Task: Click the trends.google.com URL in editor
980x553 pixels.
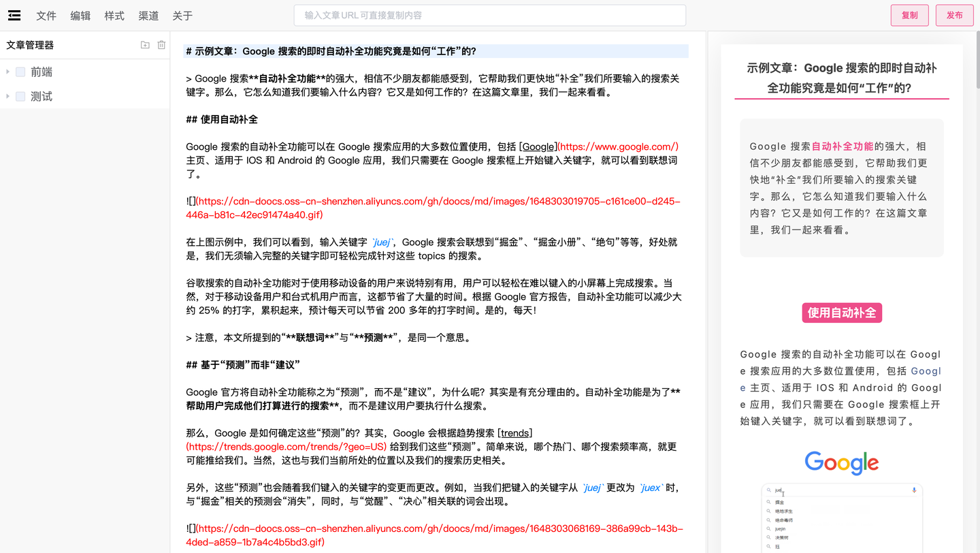Action: [x=287, y=447]
